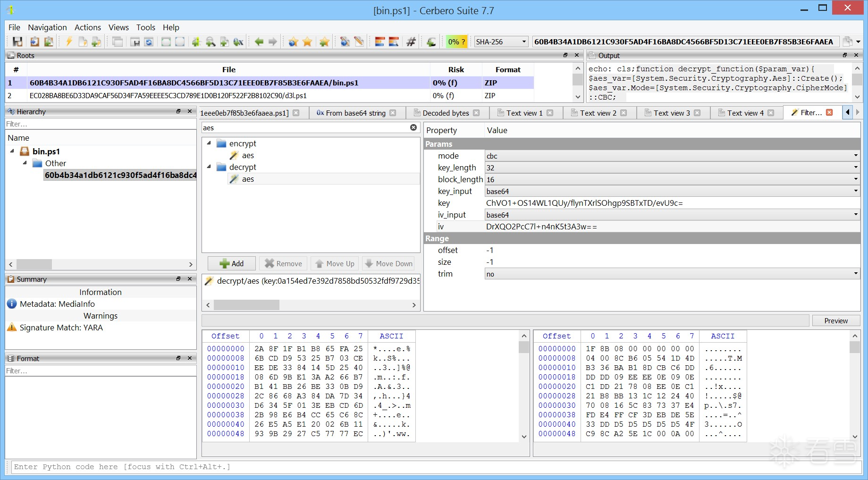Click the gray forward arrow in toolbar

click(x=272, y=42)
